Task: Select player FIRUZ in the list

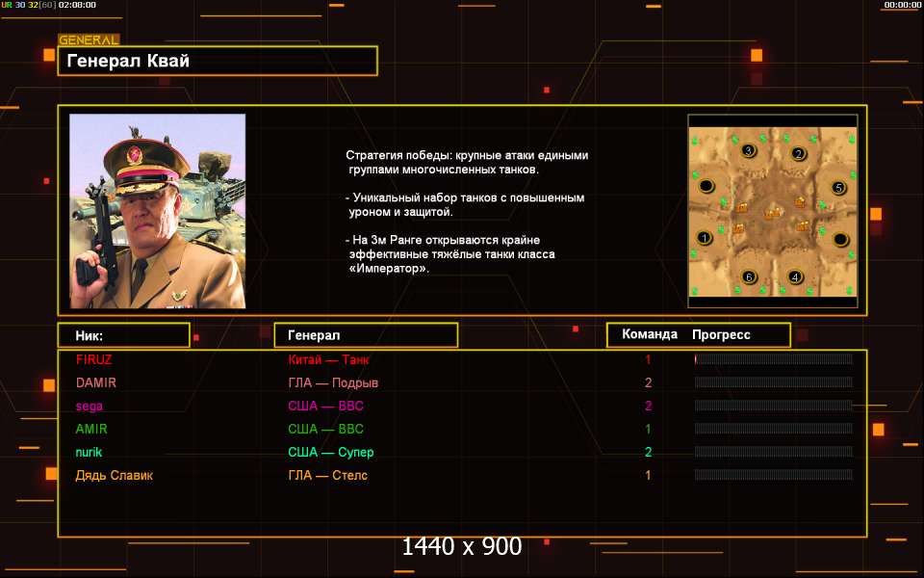Action: pyautogui.click(x=93, y=359)
